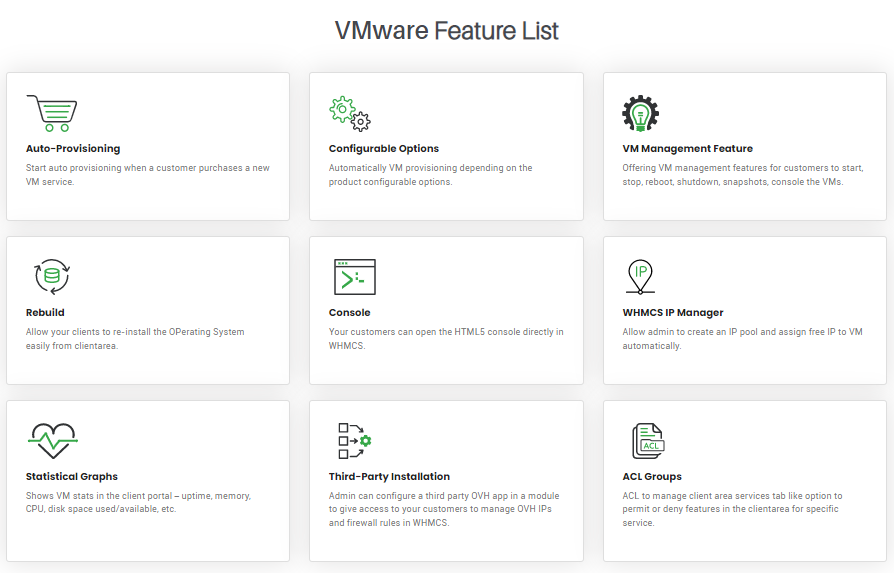Viewport: 894px width, 573px height.
Task: Select the Console card heading
Action: pyautogui.click(x=350, y=312)
